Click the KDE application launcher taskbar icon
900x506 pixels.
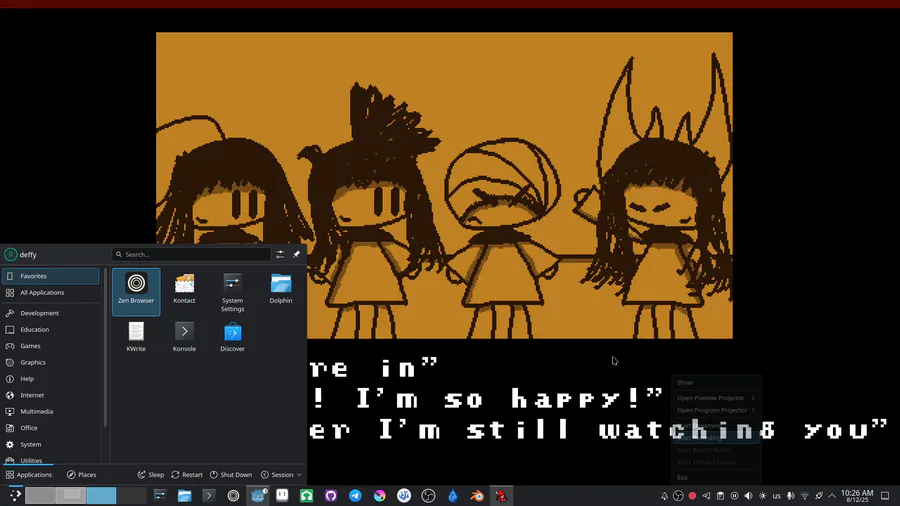15,495
